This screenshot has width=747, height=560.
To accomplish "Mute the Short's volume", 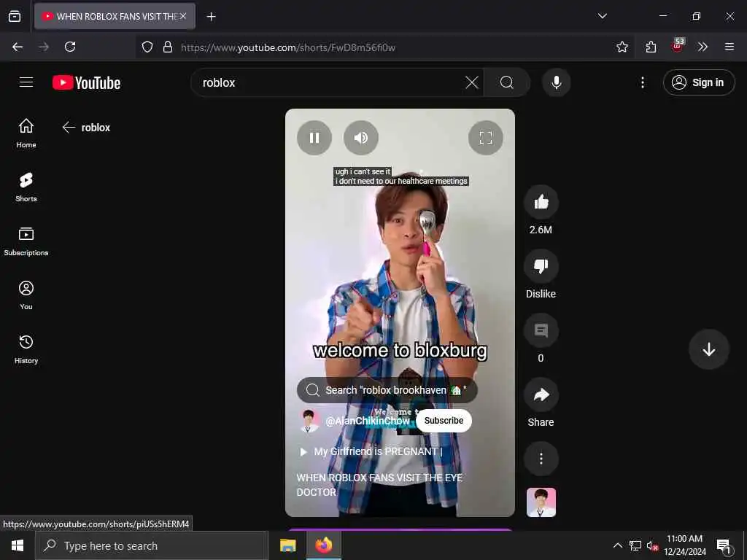I will click(x=360, y=138).
